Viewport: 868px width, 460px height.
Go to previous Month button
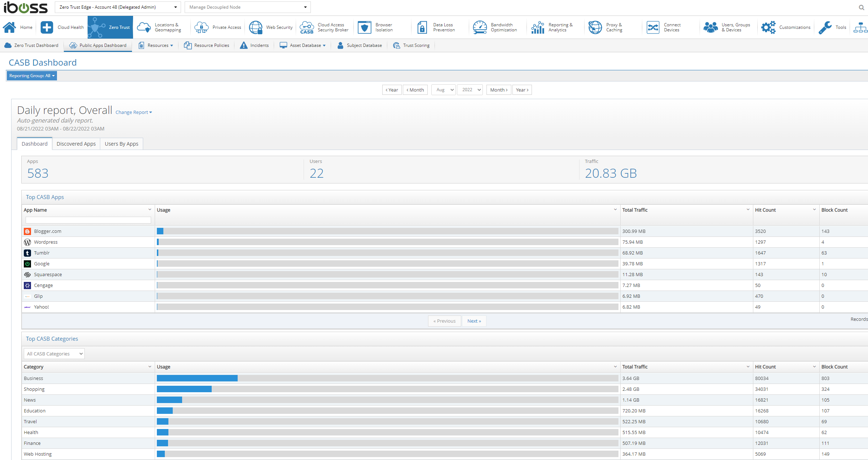coord(415,90)
